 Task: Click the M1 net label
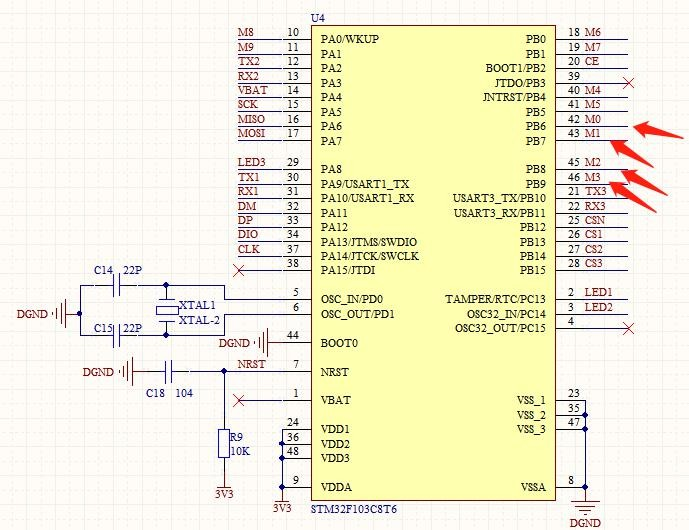coord(593,133)
